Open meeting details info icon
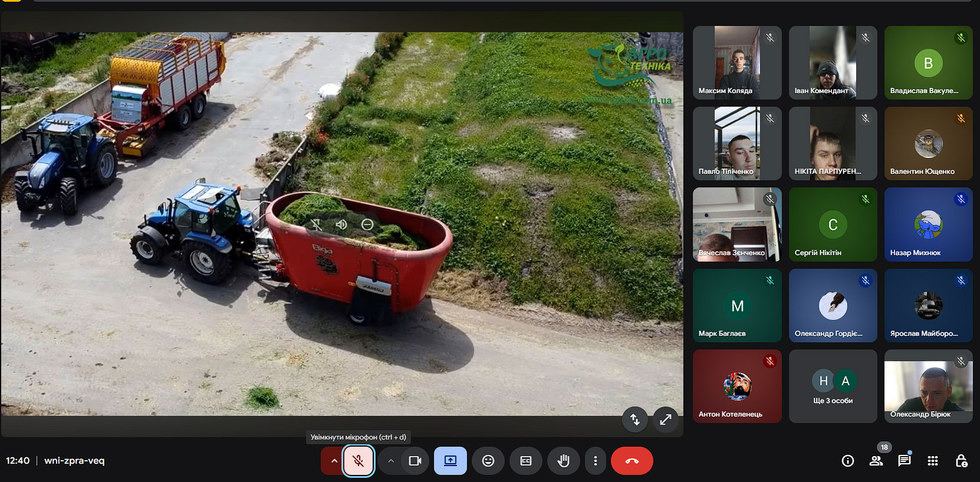 (848, 461)
